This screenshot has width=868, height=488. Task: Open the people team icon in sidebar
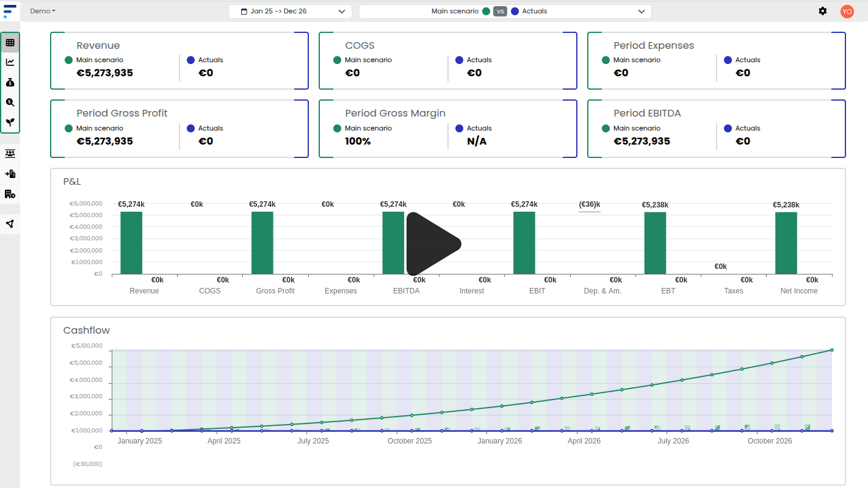10,154
